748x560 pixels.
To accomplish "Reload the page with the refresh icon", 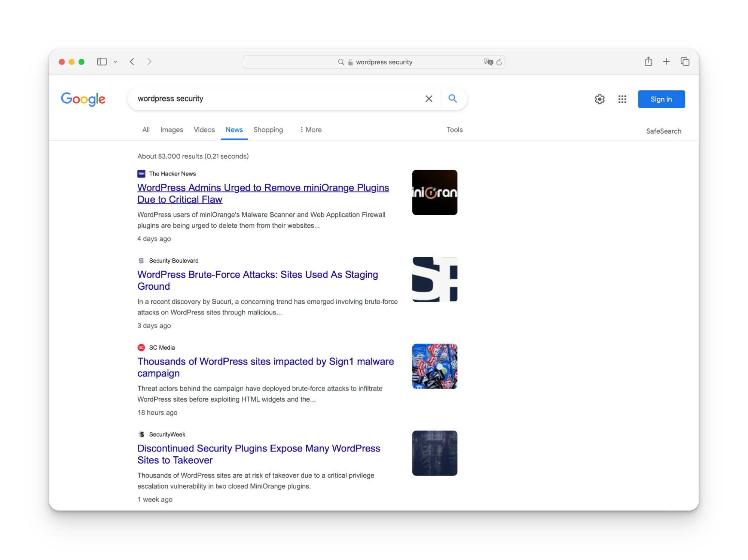I will click(499, 62).
